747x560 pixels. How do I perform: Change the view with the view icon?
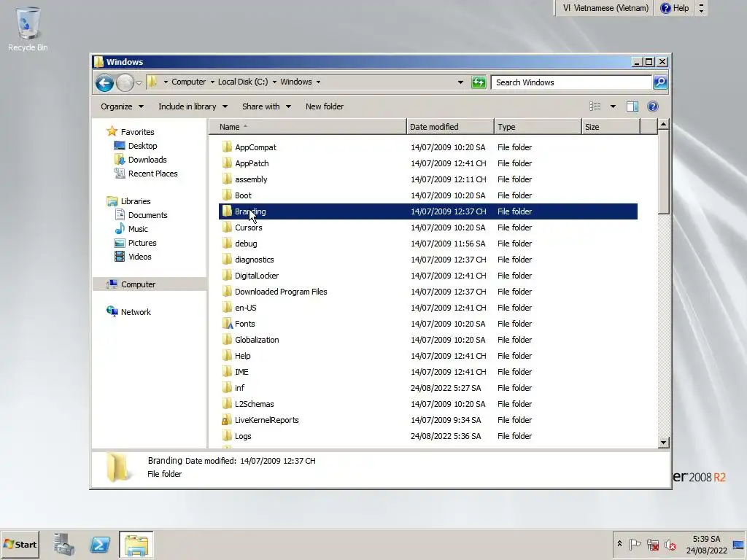pyautogui.click(x=595, y=106)
